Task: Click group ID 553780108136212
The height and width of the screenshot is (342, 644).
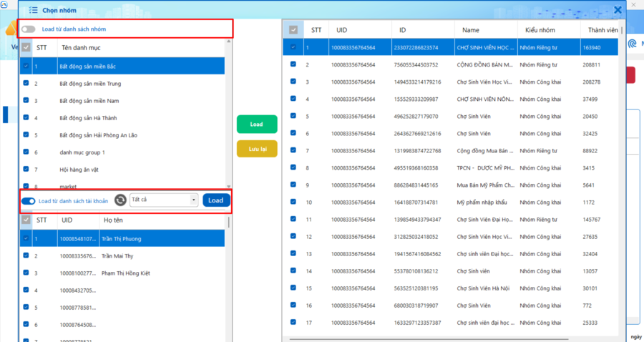Action: (x=416, y=271)
